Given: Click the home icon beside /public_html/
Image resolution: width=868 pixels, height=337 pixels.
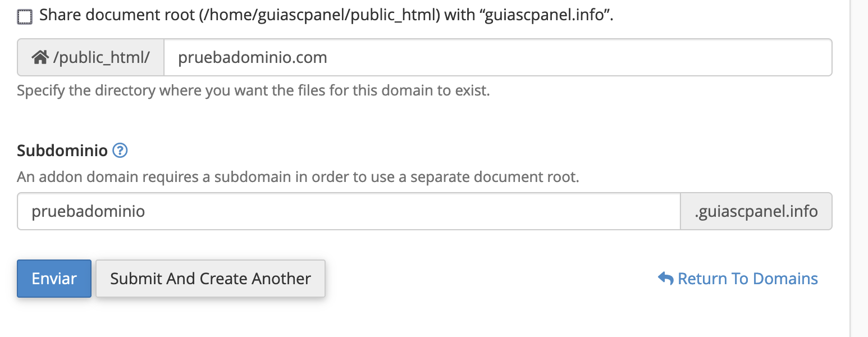Looking at the screenshot, I should tap(39, 57).
